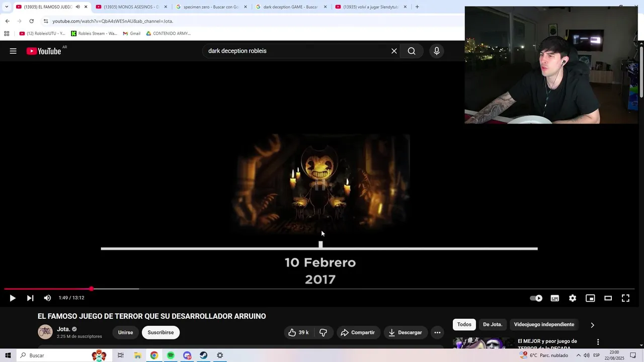
Task: Open options for the El MEJOR y peor juego video
Action: [598, 342]
